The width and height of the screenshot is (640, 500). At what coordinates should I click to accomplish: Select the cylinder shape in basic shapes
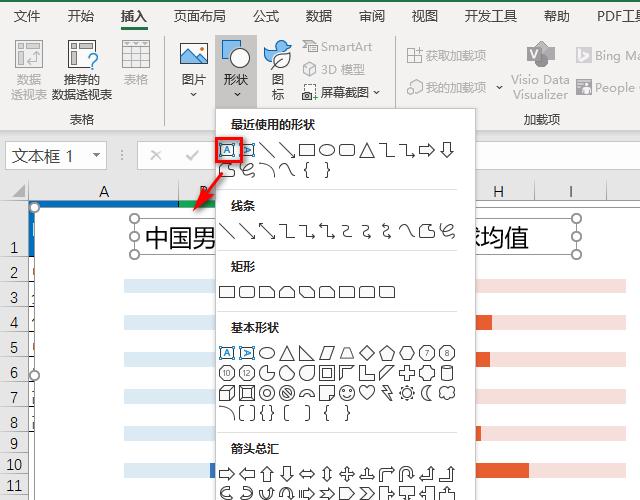coord(447,373)
